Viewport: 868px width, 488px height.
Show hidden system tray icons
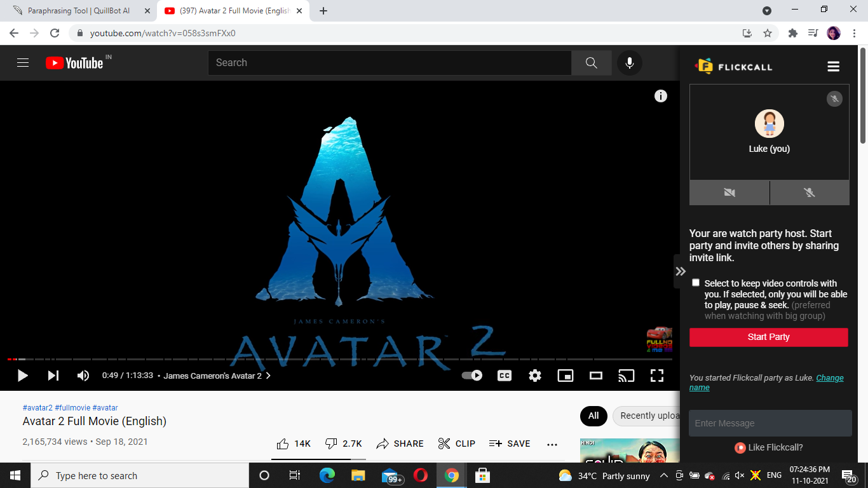[664, 475]
